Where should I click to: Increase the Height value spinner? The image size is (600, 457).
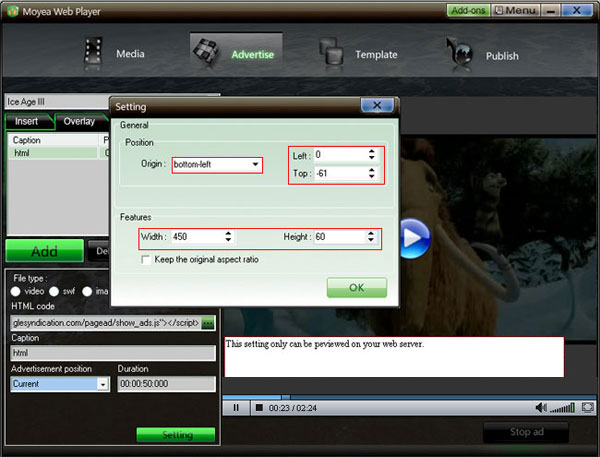click(x=371, y=233)
